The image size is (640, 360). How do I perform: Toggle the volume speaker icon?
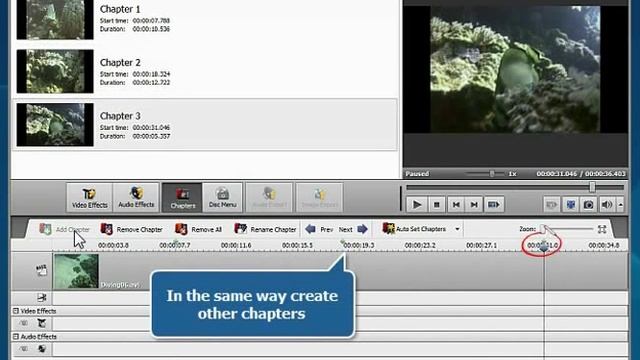click(x=607, y=204)
